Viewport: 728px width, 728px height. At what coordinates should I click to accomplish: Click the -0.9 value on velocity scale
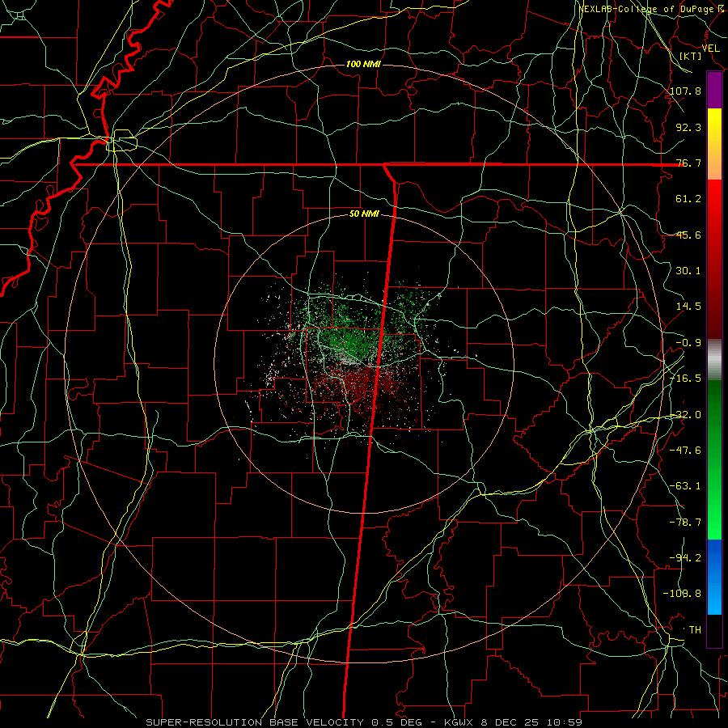[688, 343]
